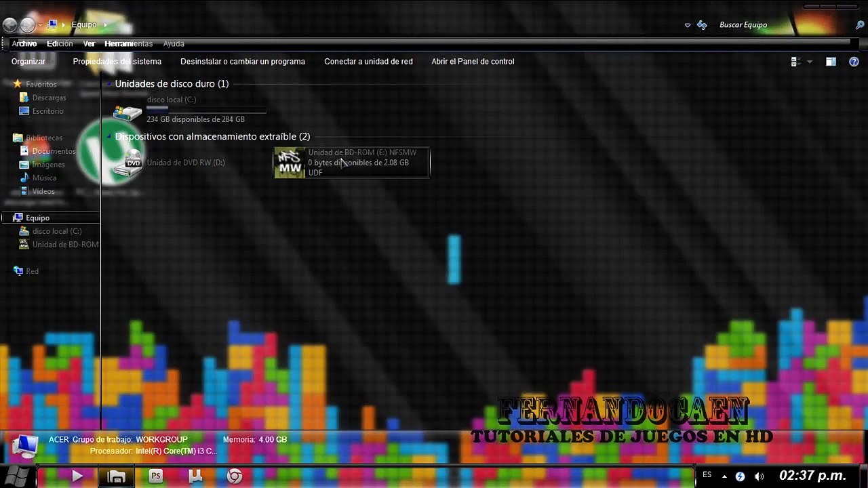Click 'Memoria: 4.00 GB' in details pane
868x488 pixels.
[x=255, y=439]
